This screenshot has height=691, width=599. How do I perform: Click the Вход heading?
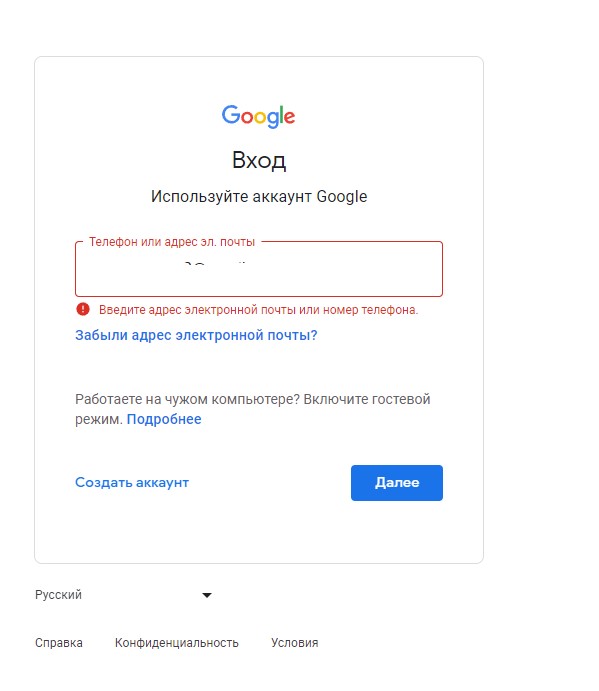(x=259, y=160)
